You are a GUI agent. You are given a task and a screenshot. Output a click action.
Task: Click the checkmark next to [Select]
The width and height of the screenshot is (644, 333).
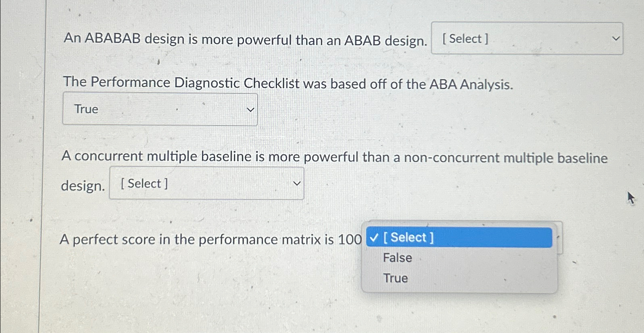[x=374, y=238]
